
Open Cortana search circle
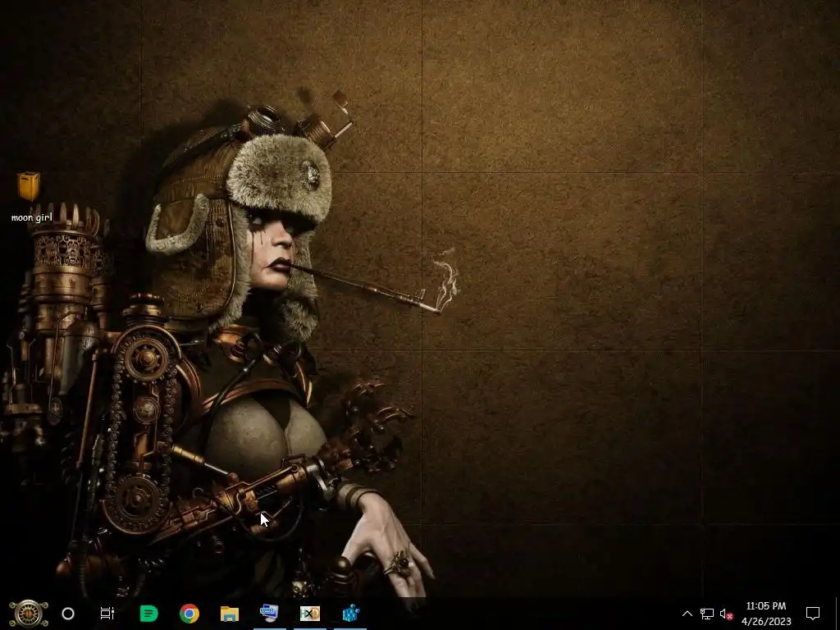tap(68, 614)
